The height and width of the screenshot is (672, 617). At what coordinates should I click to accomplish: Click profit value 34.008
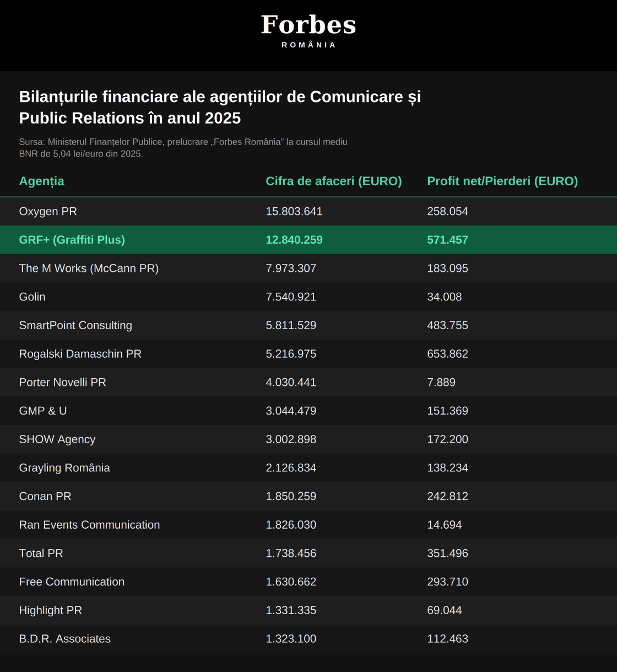click(445, 297)
